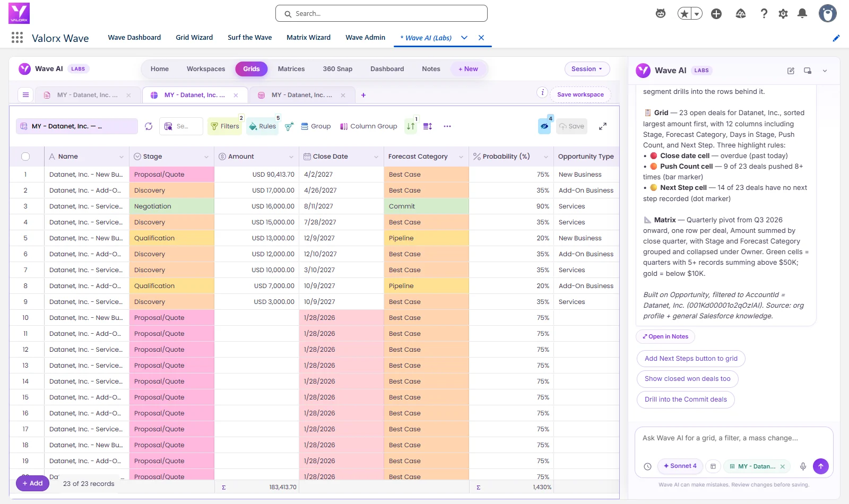Choose 'Drill into the Commit deals' suggestion

pyautogui.click(x=686, y=399)
